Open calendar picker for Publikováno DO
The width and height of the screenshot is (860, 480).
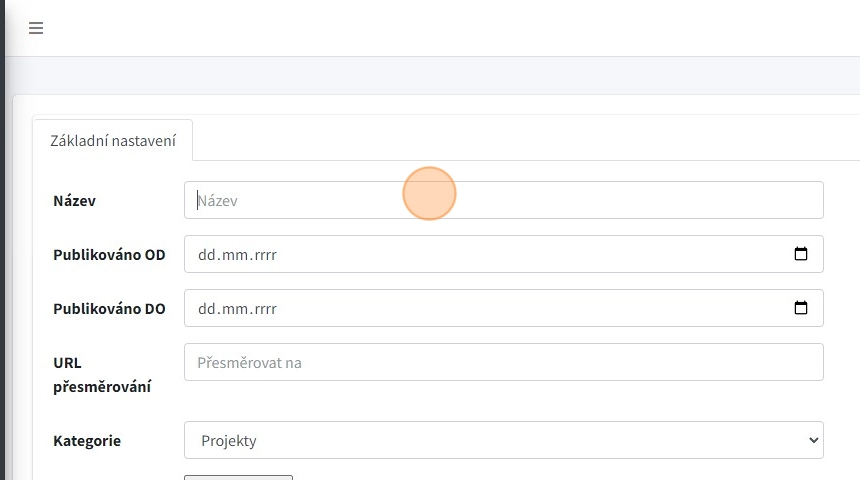800,308
